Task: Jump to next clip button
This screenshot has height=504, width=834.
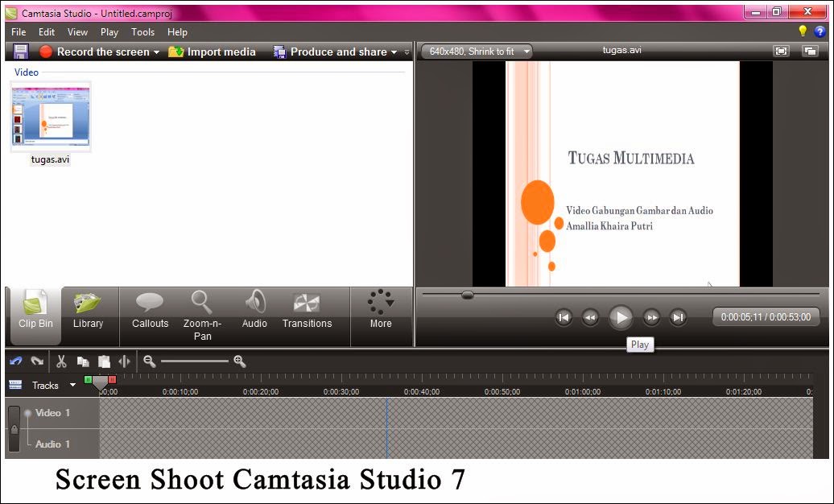Action: [x=678, y=318]
